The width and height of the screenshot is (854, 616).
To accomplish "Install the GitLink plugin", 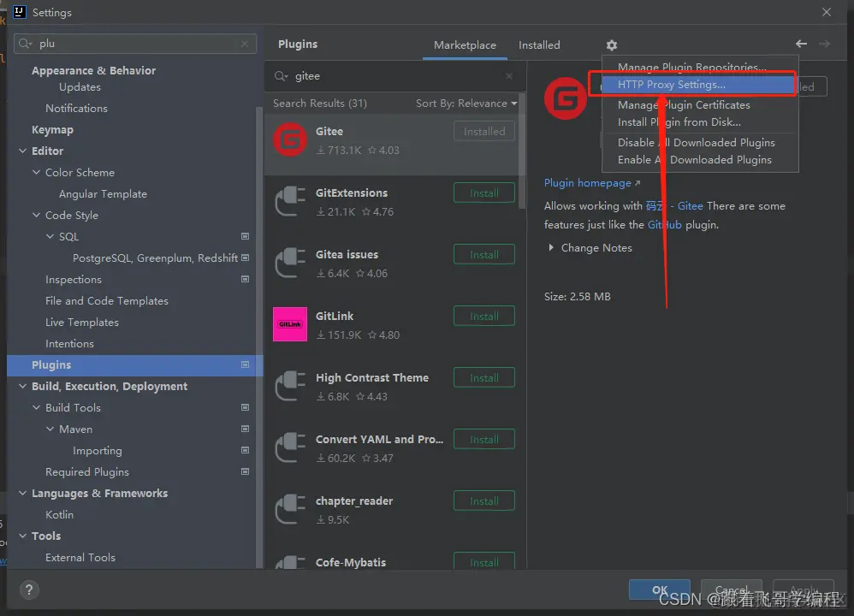I will [x=484, y=316].
